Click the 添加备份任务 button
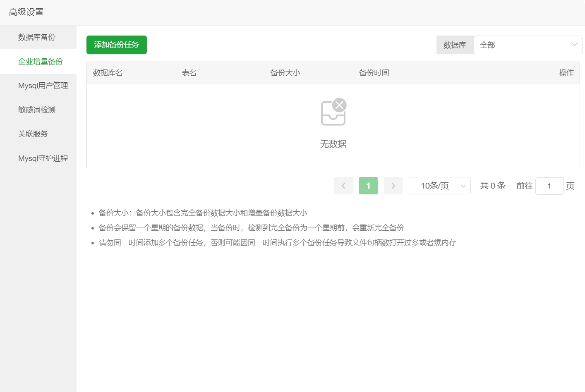This screenshot has width=585, height=392. [116, 45]
